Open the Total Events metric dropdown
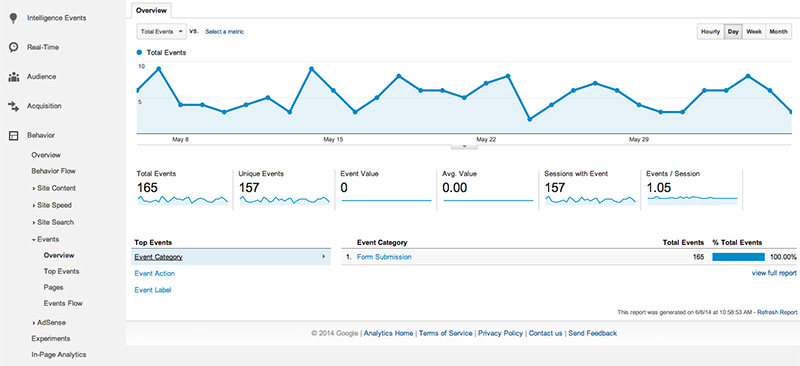The height and width of the screenshot is (366, 800). 162,32
